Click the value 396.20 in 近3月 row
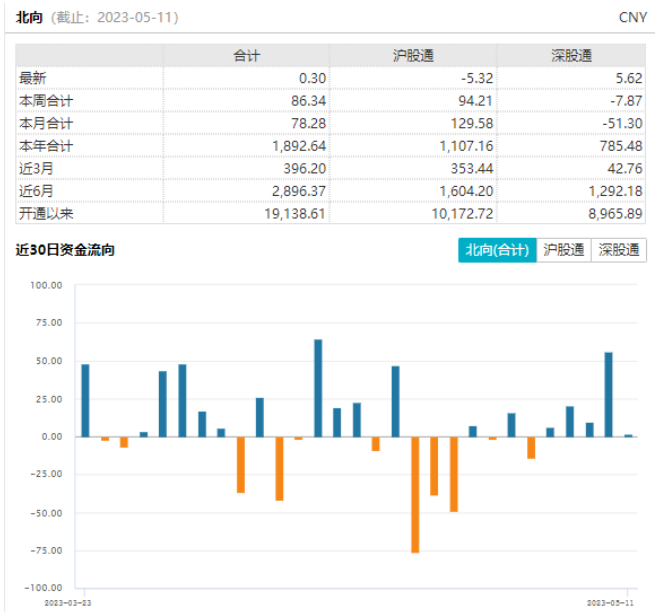Image resolution: width=660 pixels, height=612 pixels. 305,168
